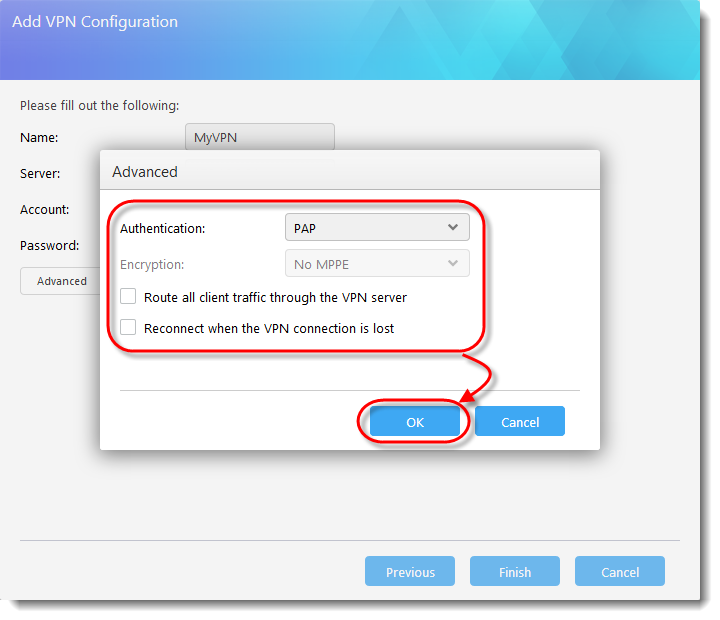Click the Advanced dialog title bar
The width and height of the screenshot is (720, 620).
350,170
